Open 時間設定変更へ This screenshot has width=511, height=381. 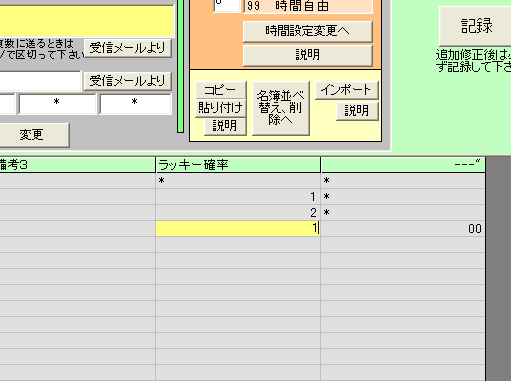[307, 31]
